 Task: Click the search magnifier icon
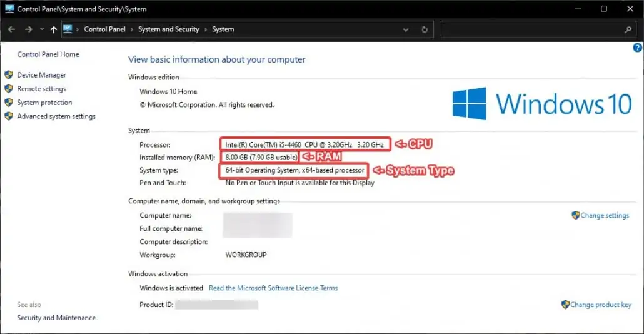pos(628,29)
